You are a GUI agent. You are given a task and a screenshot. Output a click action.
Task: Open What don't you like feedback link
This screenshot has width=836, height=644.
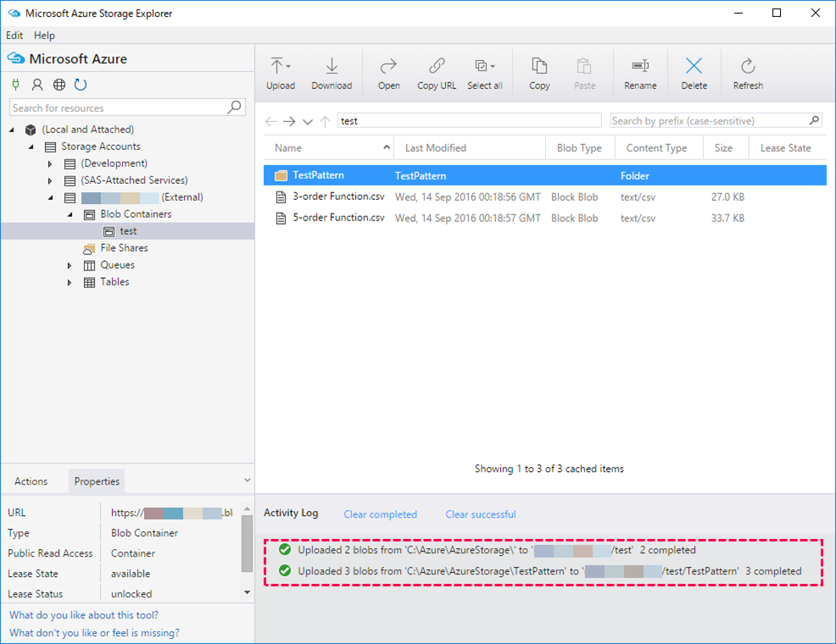point(94,632)
